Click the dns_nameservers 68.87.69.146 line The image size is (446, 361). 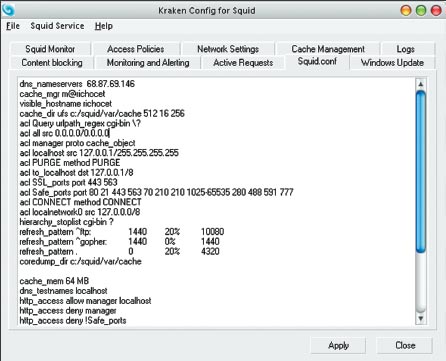(x=77, y=84)
